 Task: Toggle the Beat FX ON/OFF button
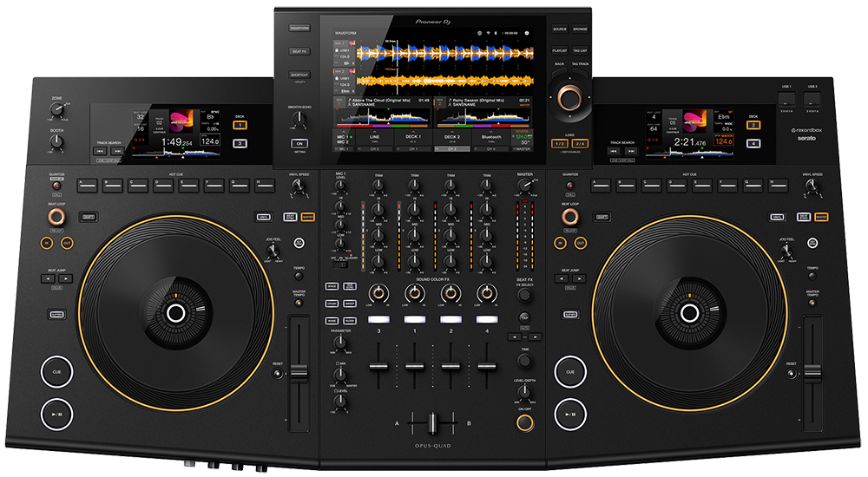tap(524, 422)
